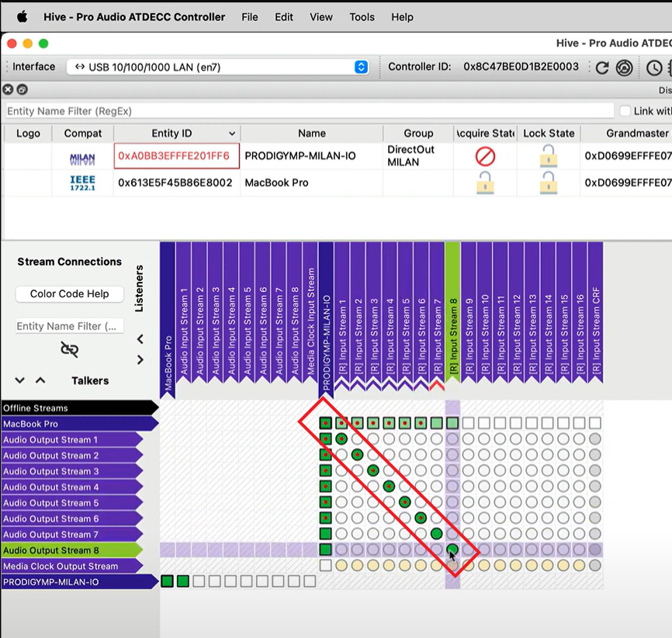The height and width of the screenshot is (638, 672).
Task: Toggle connection Output Stream 1 to Input Stream 1
Action: tap(341, 439)
